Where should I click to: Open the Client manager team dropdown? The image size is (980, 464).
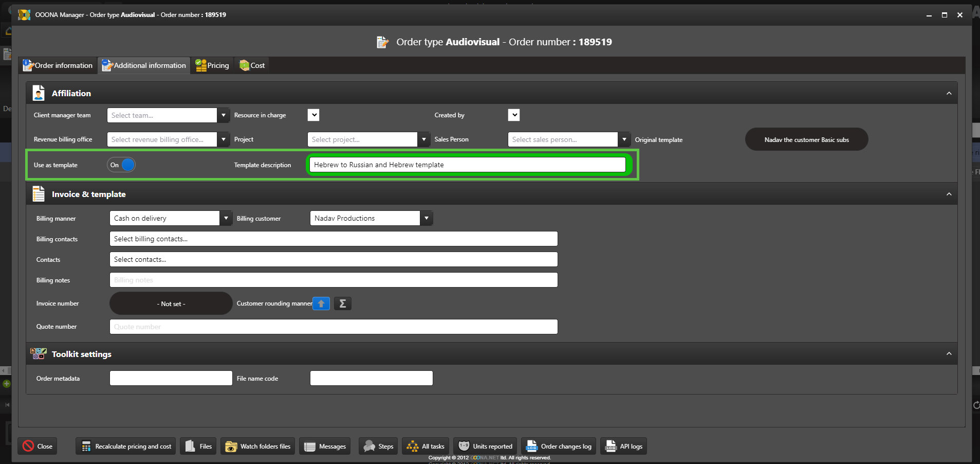click(x=224, y=115)
